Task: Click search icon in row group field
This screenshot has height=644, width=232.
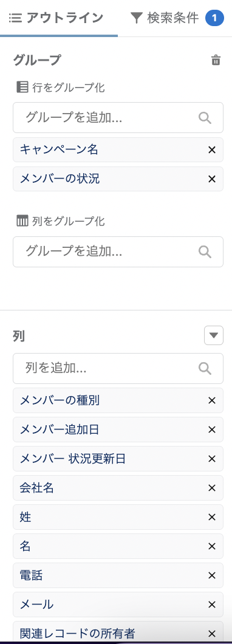Action: pos(205,118)
